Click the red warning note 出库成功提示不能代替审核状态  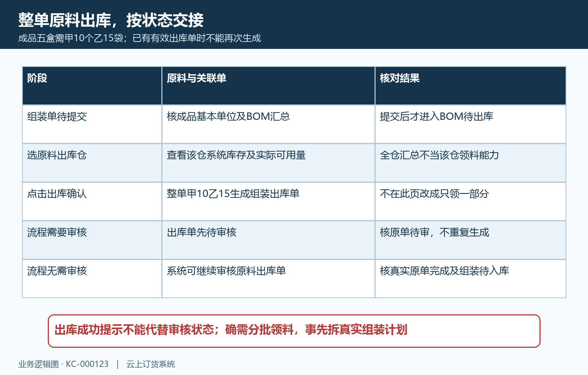point(294,331)
